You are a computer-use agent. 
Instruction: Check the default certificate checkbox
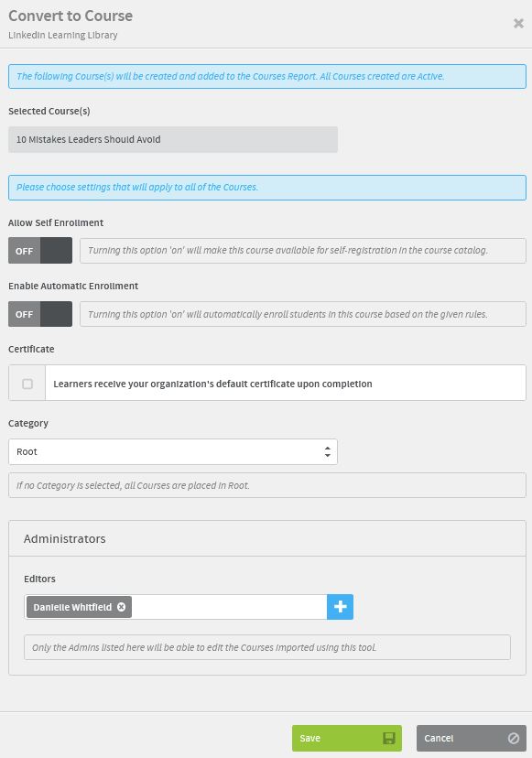(x=27, y=384)
